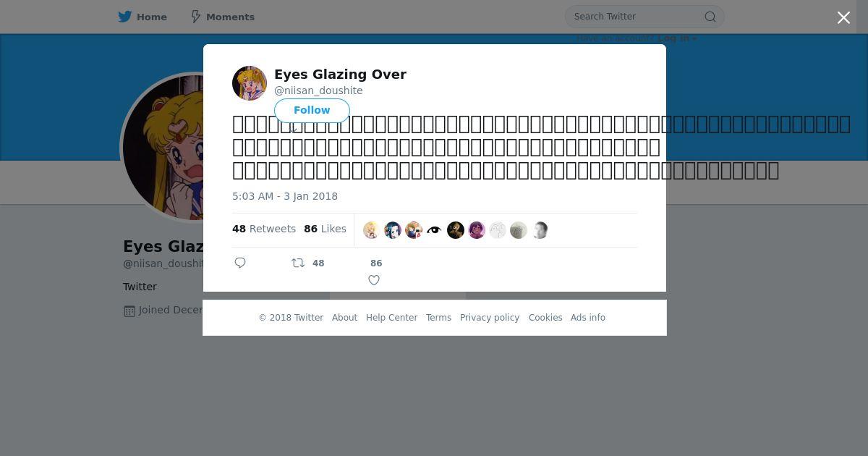Screen dimensions: 868x456
Task: Toggle the heart like button
Action: click(374, 280)
